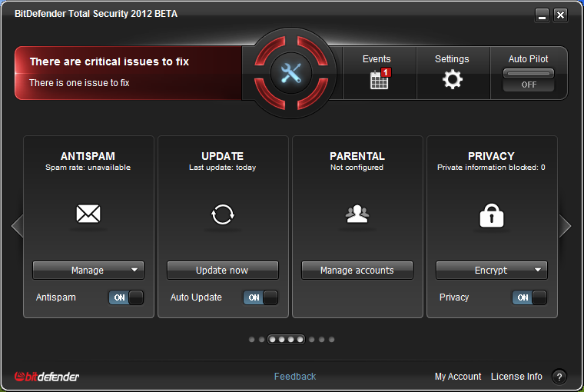The height and width of the screenshot is (392, 584).
Task: Select the last pagination dot
Action: tap(331, 340)
